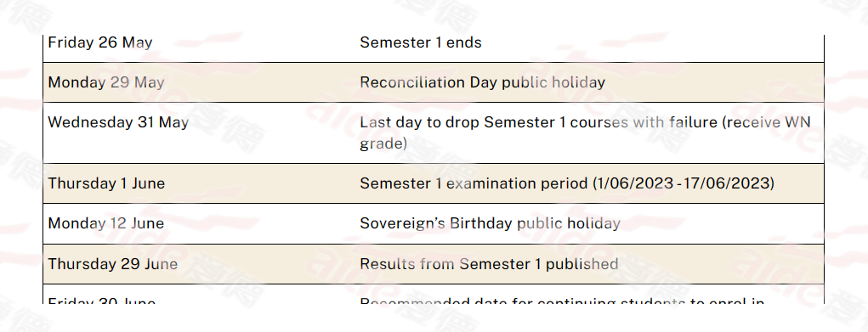Click the 'grade)' continuation text line

tap(383, 143)
